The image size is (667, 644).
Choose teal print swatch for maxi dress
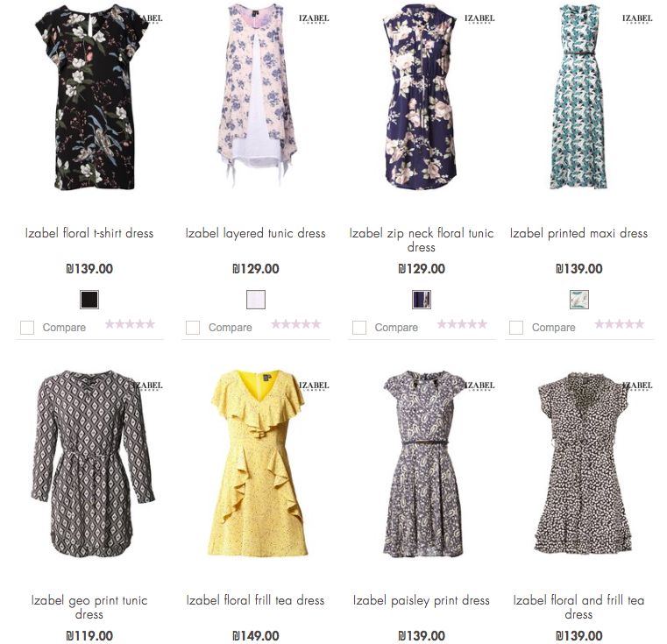[x=578, y=300]
